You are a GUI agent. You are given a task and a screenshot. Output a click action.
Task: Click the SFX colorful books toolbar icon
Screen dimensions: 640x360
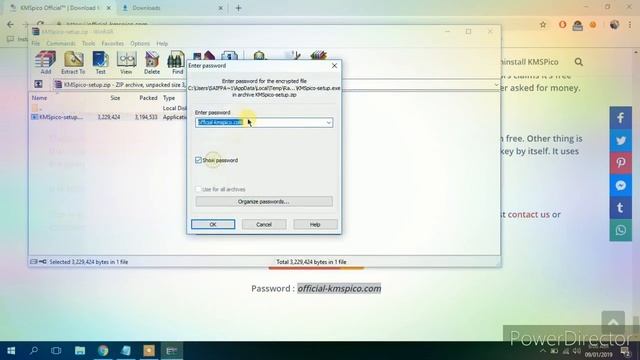[x=318, y=56]
